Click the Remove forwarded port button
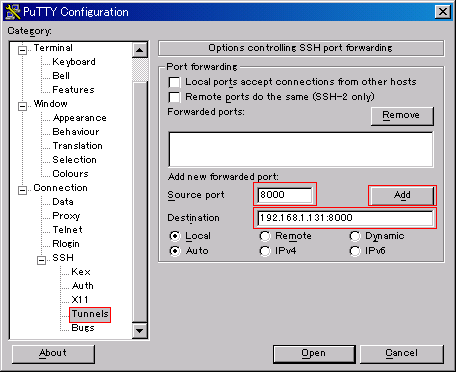 tap(402, 116)
